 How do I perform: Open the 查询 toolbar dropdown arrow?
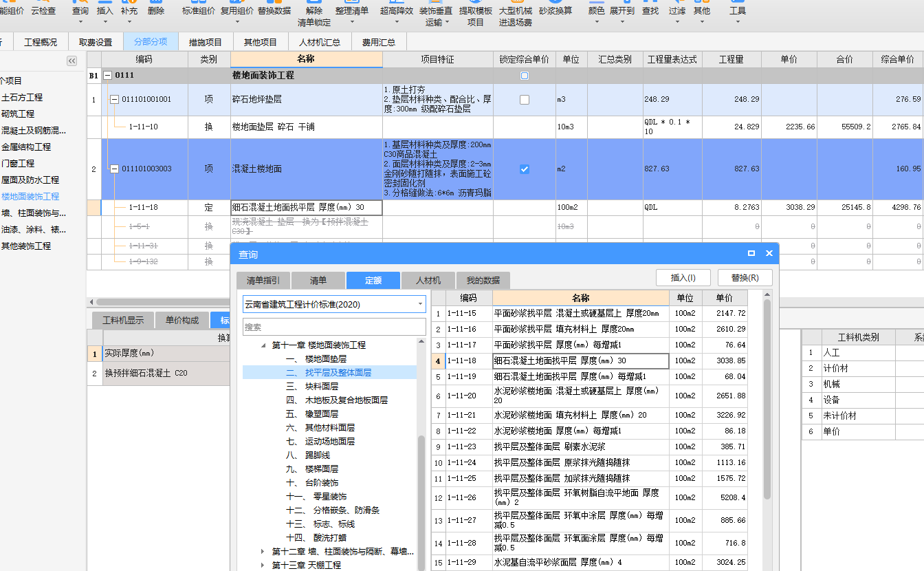click(80, 22)
